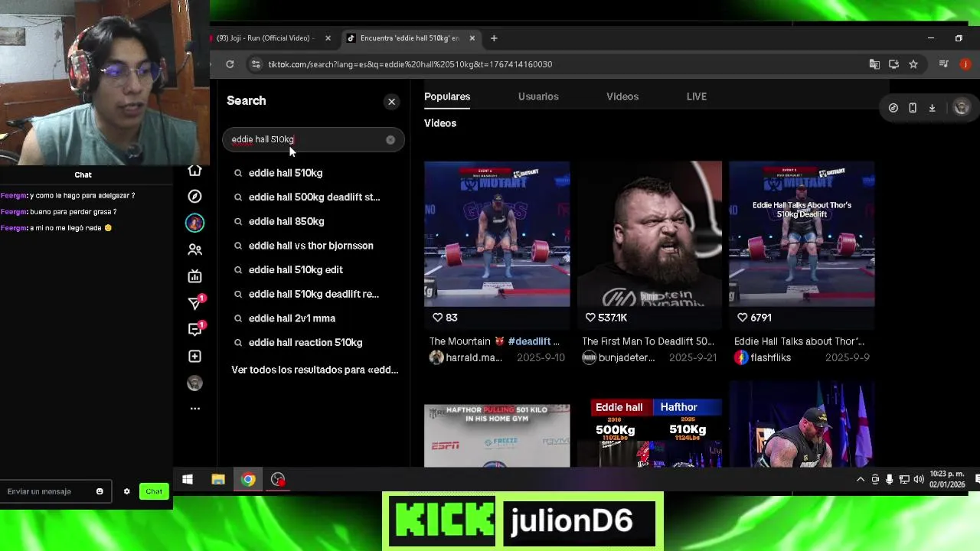Like the video with 83 likes
Viewport: 980px width, 551px height.
pos(438,318)
